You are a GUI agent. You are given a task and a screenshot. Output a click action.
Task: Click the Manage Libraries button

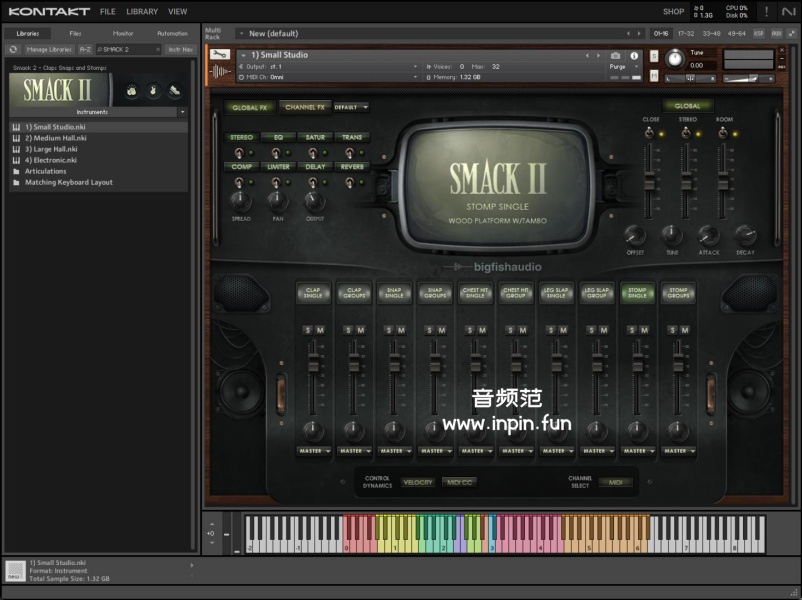[x=50, y=49]
